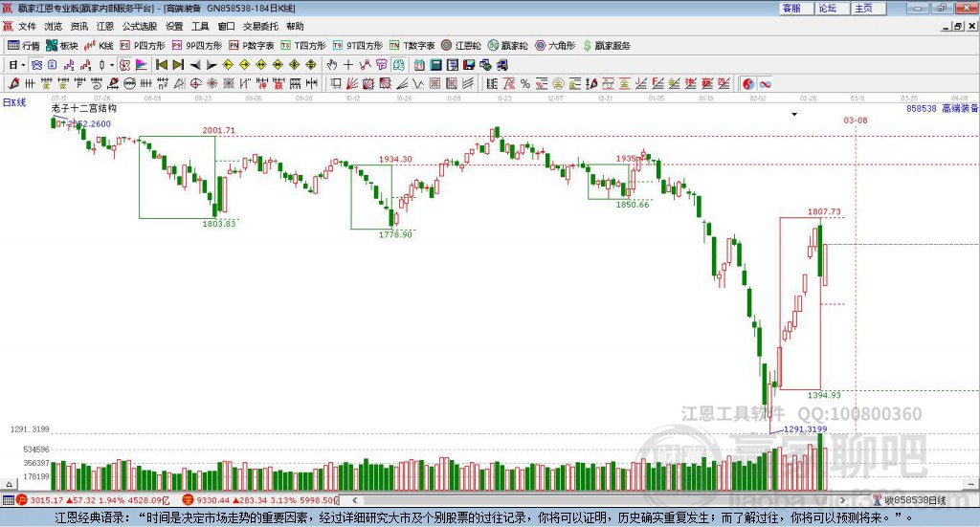This screenshot has width=980, height=527.
Task: Click the floppy disk save icon
Action: point(469,65)
